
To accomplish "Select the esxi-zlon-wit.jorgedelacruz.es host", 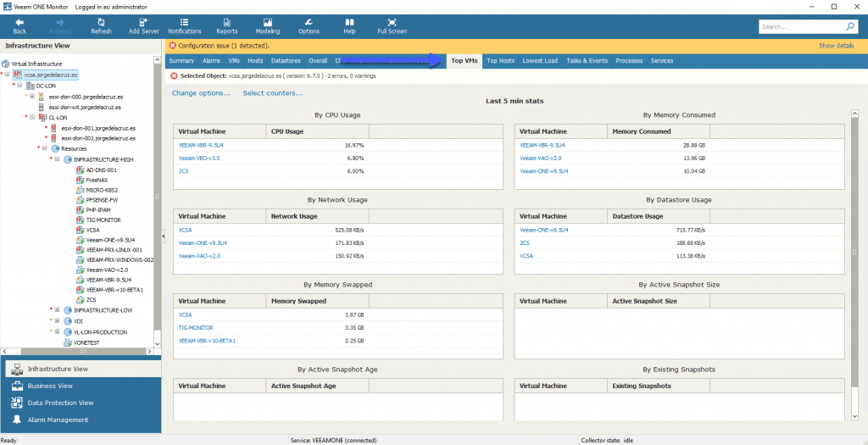I will (84, 107).
